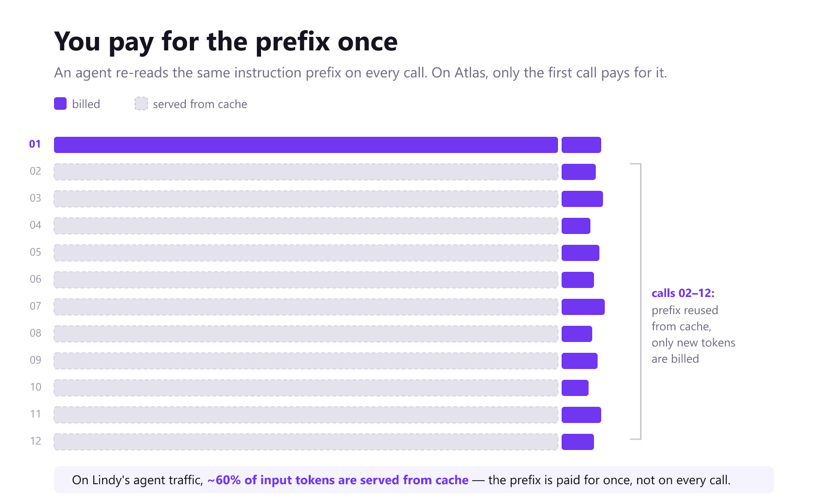Screen dimensions: 828x504
Task: Click the purple billed legend swatch
Action: pos(60,103)
